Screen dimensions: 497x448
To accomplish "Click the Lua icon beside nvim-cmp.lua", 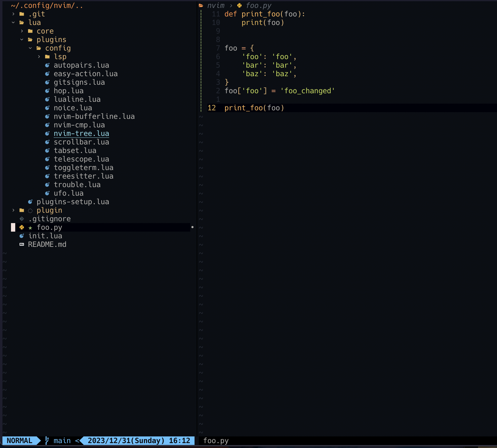I will coord(48,125).
